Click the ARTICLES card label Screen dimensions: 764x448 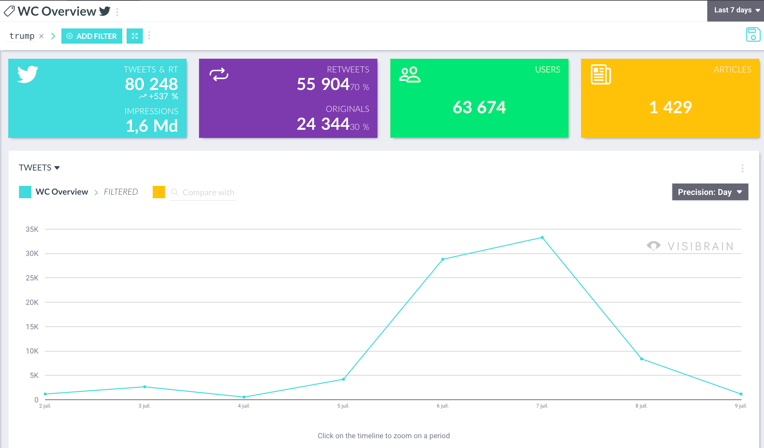(x=732, y=70)
